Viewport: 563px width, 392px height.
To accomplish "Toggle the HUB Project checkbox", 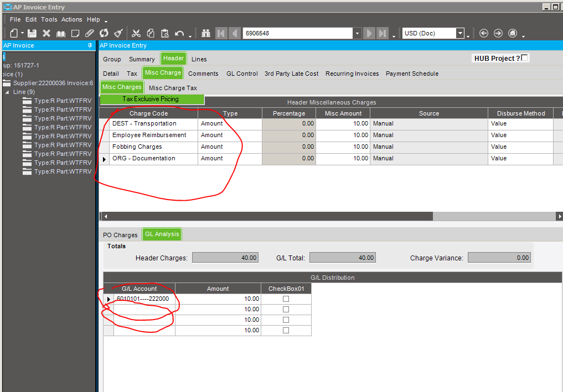I will pos(525,58).
